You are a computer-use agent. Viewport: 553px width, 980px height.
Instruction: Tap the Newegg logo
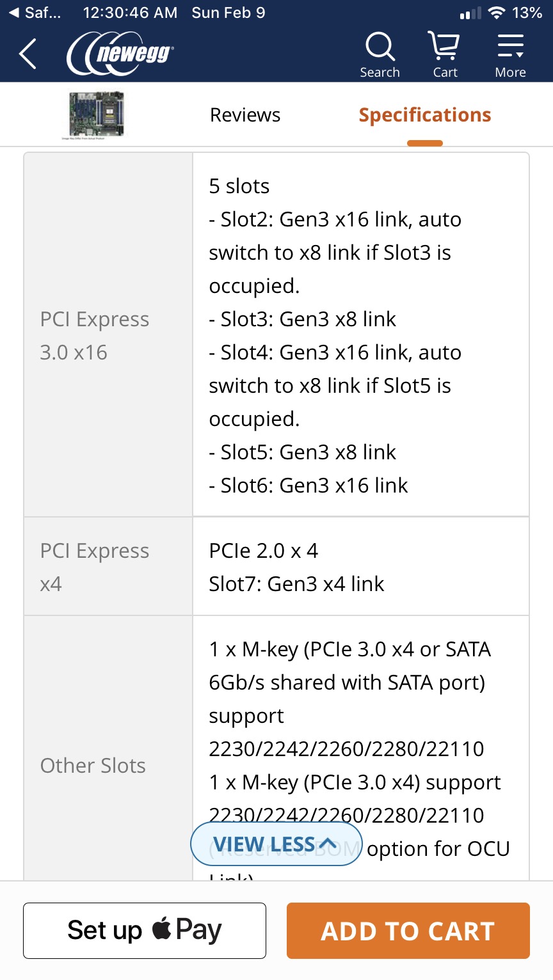click(x=120, y=54)
